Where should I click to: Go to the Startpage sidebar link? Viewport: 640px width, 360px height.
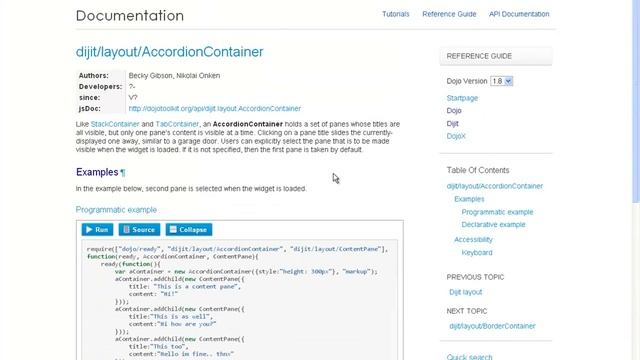click(462, 98)
